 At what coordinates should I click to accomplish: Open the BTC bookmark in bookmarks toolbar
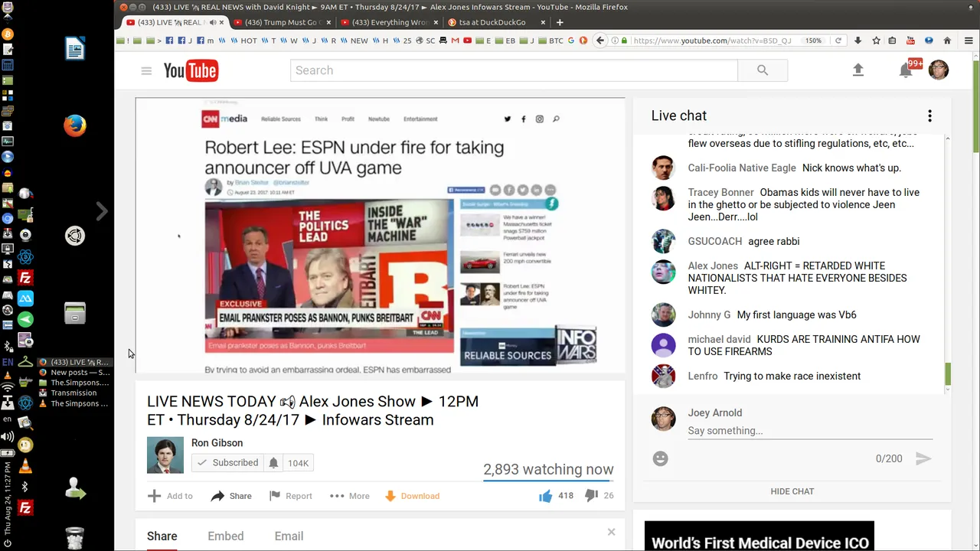pyautogui.click(x=552, y=41)
